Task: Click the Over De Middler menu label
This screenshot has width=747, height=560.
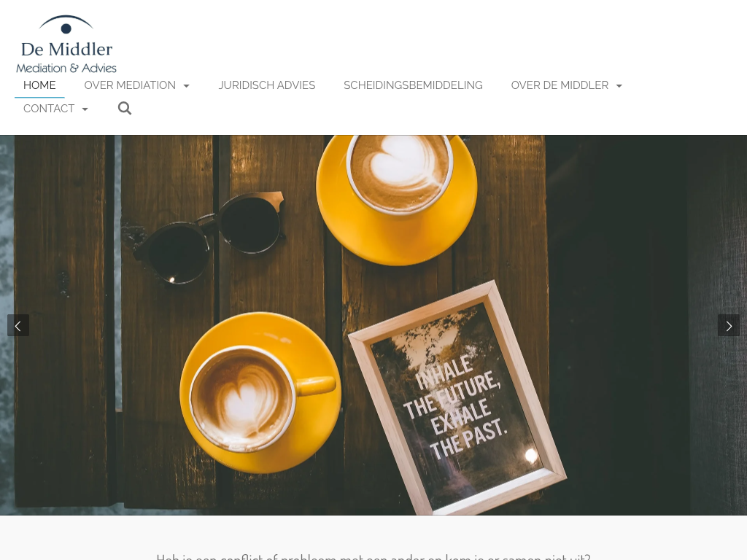Action: point(560,85)
